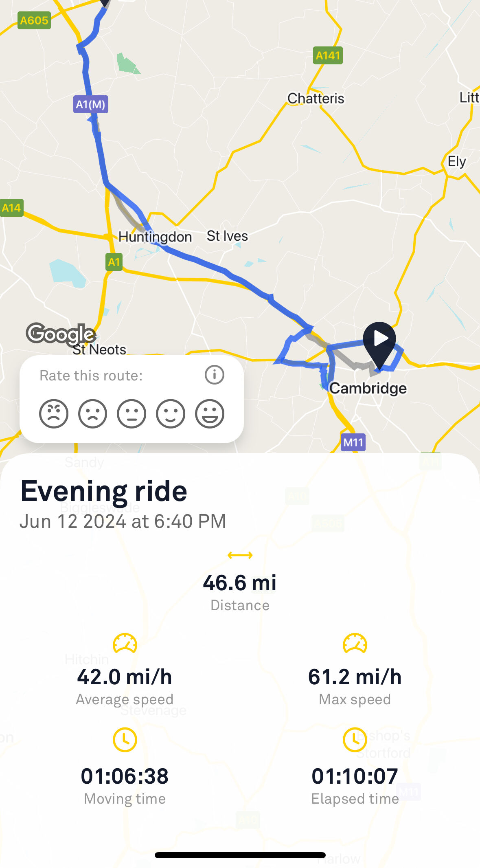The width and height of the screenshot is (480, 868).
Task: Click the elapsed time clock icon
Action: (355, 740)
